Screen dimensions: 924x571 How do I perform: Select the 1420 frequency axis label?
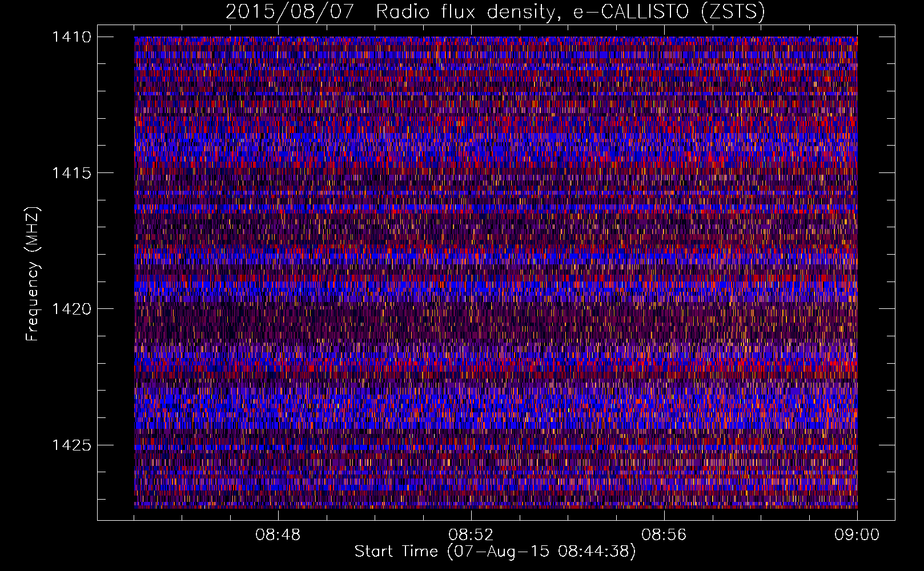[71, 309]
